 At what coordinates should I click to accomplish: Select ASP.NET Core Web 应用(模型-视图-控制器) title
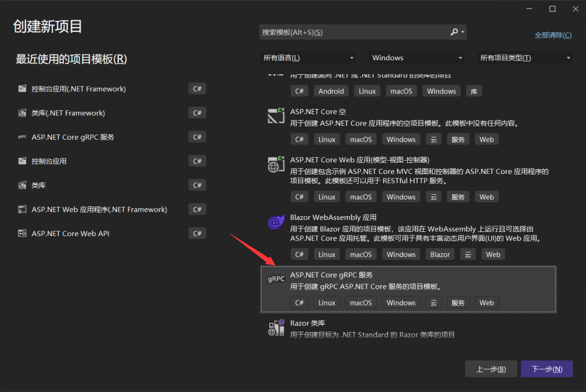pos(360,160)
